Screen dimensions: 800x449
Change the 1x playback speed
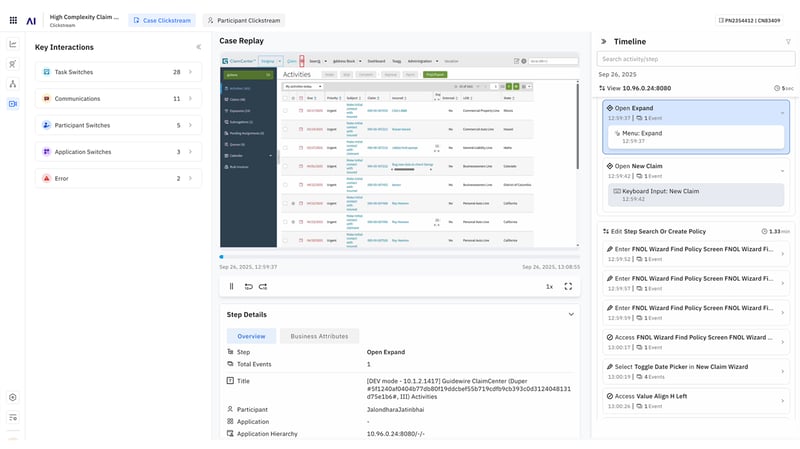[x=549, y=286]
